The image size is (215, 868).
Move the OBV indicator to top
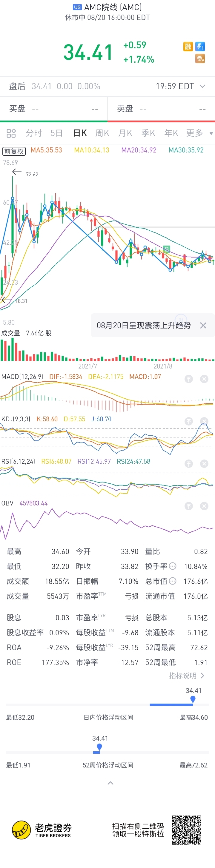pos(189,506)
